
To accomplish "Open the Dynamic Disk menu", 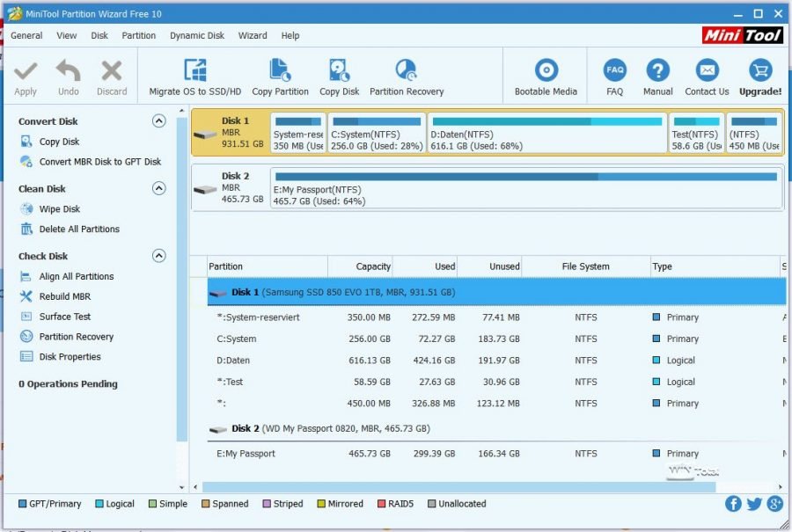I will (x=196, y=35).
